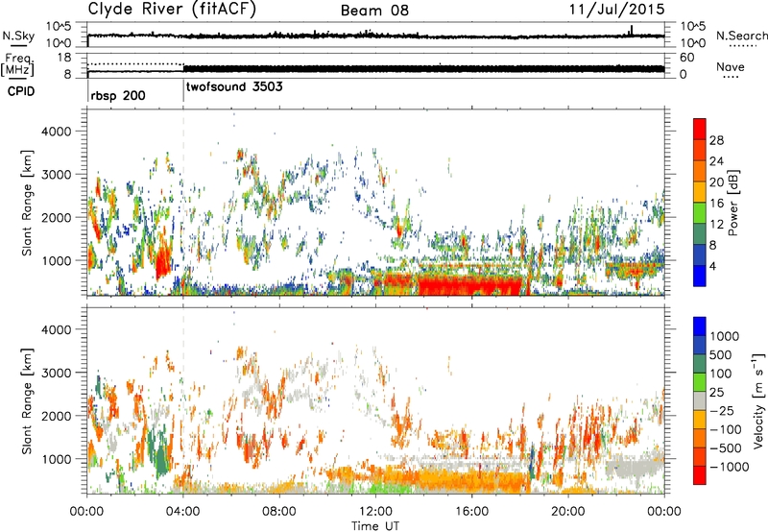Select the "CPID" row label
This screenshot has width=768, height=532.
click(x=20, y=91)
